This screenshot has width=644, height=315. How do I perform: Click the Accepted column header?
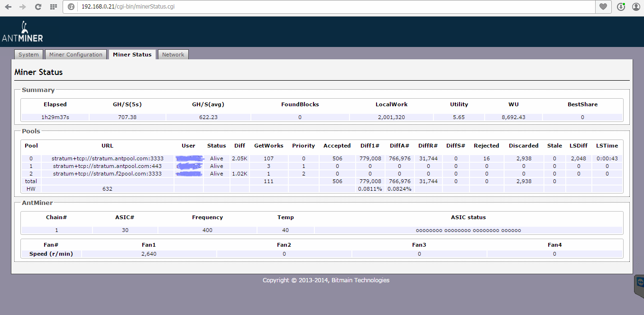click(x=337, y=146)
